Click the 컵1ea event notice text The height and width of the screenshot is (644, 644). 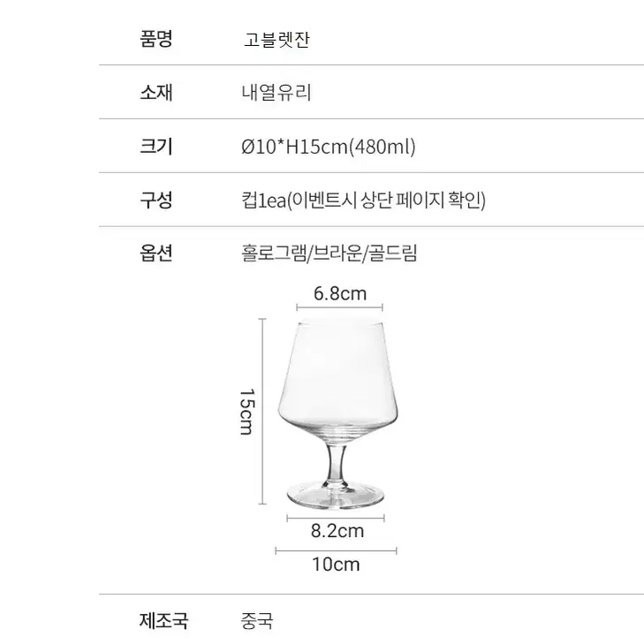363,201
